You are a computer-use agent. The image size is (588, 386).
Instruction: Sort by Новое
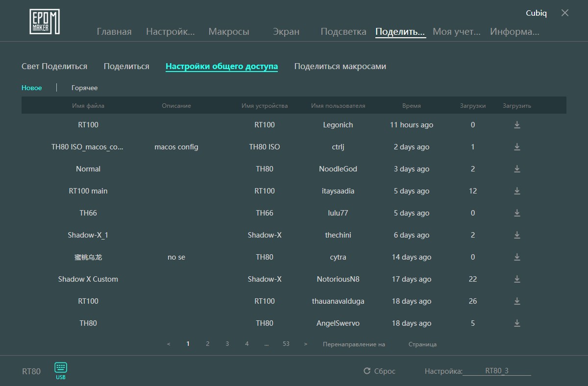coord(32,88)
